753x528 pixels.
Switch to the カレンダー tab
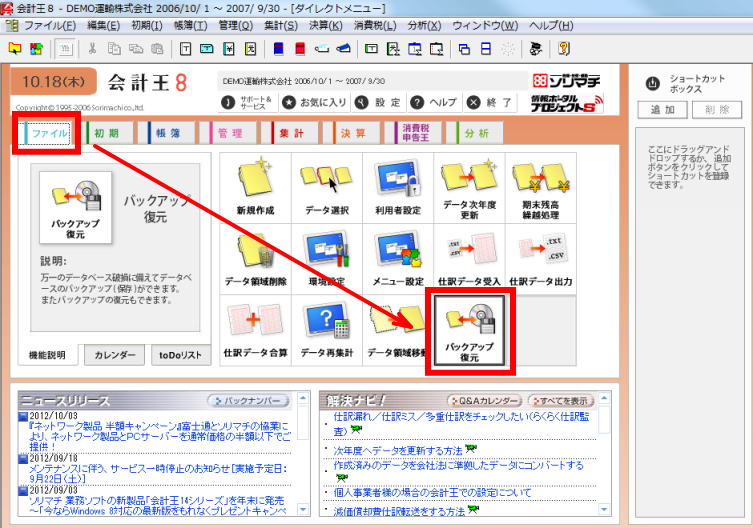(x=115, y=355)
